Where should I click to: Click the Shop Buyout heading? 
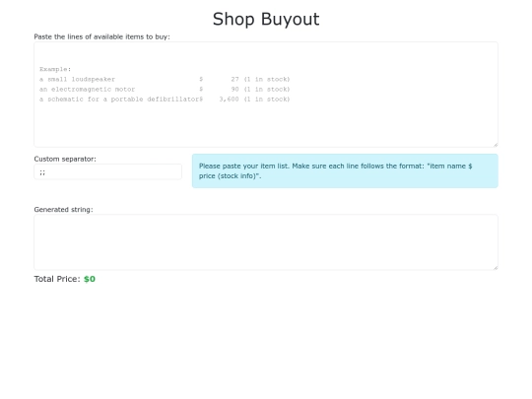point(266,19)
